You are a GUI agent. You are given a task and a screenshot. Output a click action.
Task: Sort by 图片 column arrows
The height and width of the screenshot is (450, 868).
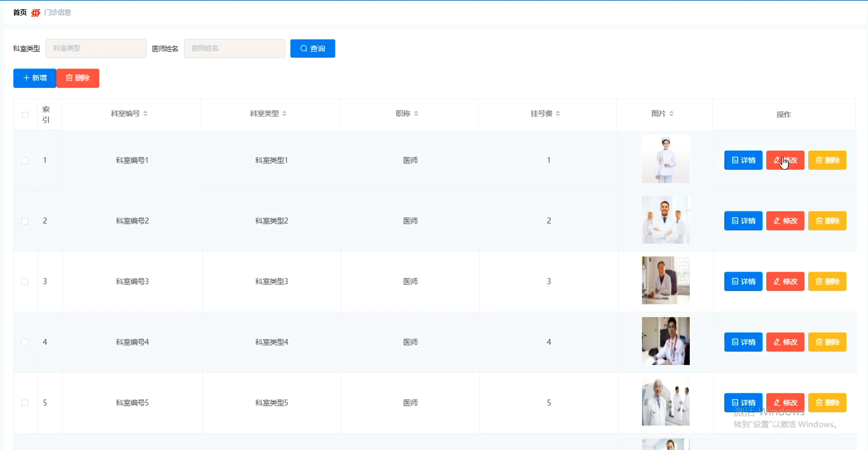pyautogui.click(x=672, y=114)
